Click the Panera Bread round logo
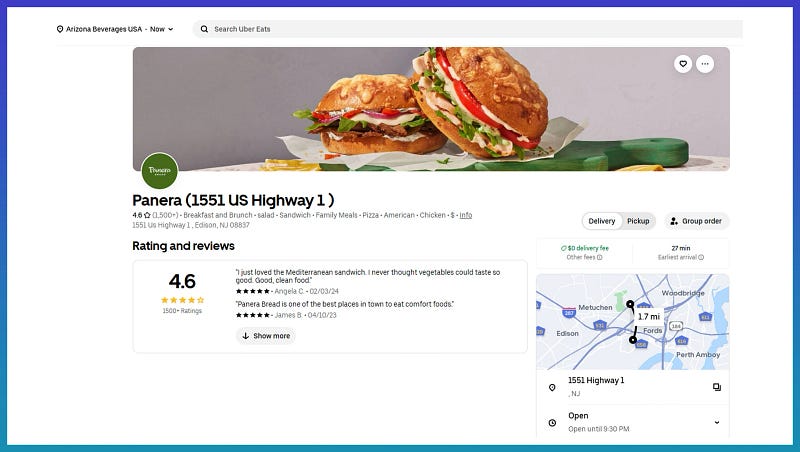800x452 pixels. point(160,170)
